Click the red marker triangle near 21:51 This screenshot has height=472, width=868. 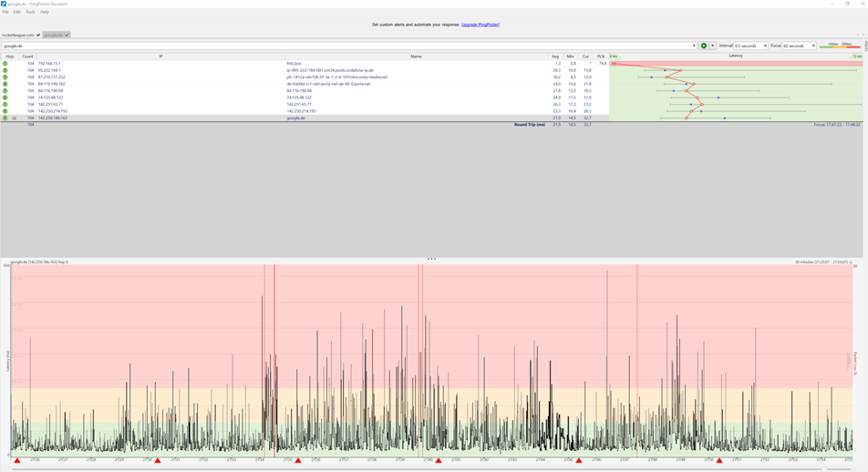pyautogui.click(x=719, y=460)
